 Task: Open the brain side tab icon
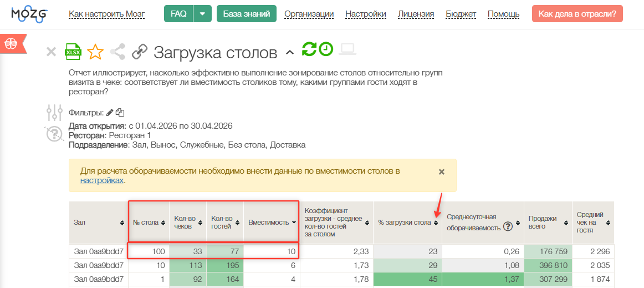coord(11,43)
